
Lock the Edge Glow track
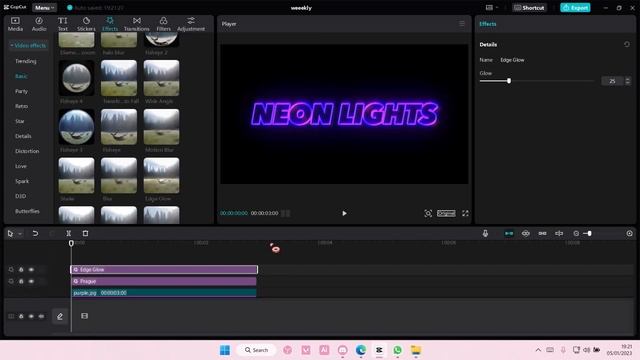pyautogui.click(x=21, y=269)
